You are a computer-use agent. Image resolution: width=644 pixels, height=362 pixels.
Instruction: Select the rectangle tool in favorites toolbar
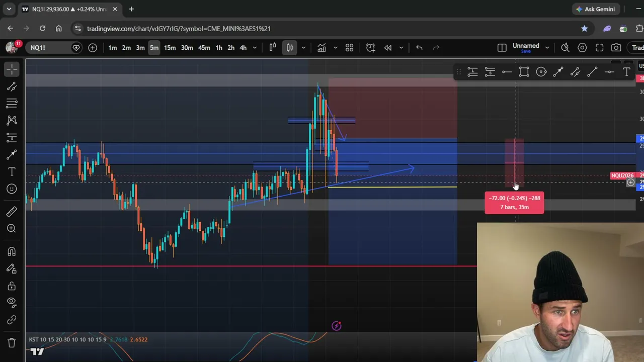point(524,72)
